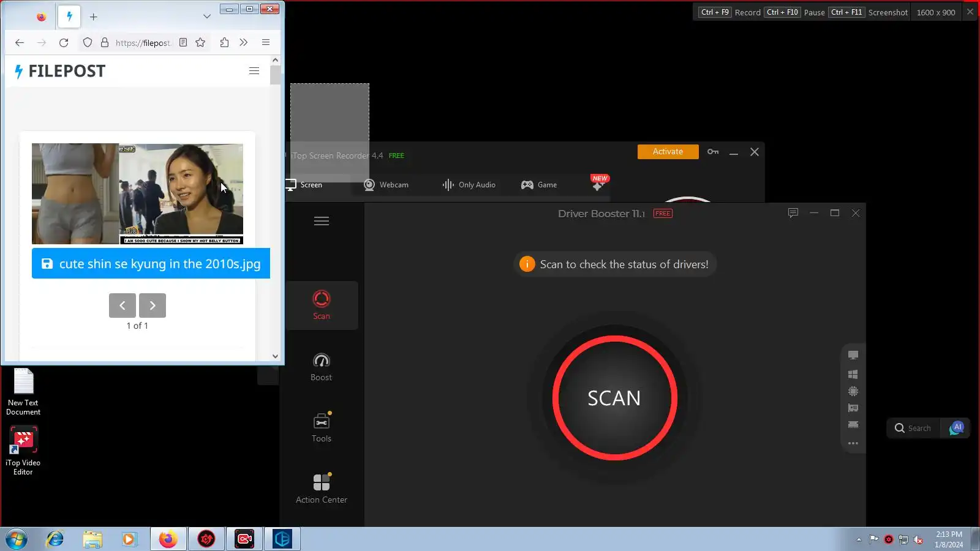Click the Record shortcut label in top bar
The image size is (980, 551).
pos(747,12)
